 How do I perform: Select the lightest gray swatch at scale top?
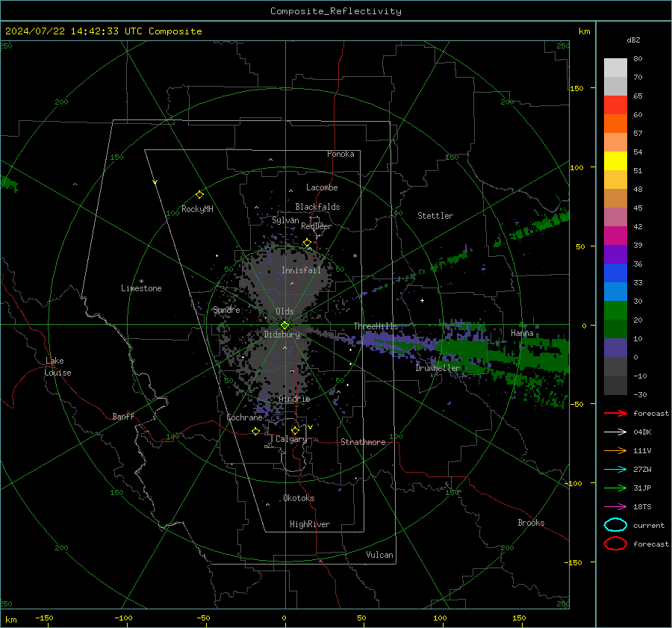[x=615, y=67]
